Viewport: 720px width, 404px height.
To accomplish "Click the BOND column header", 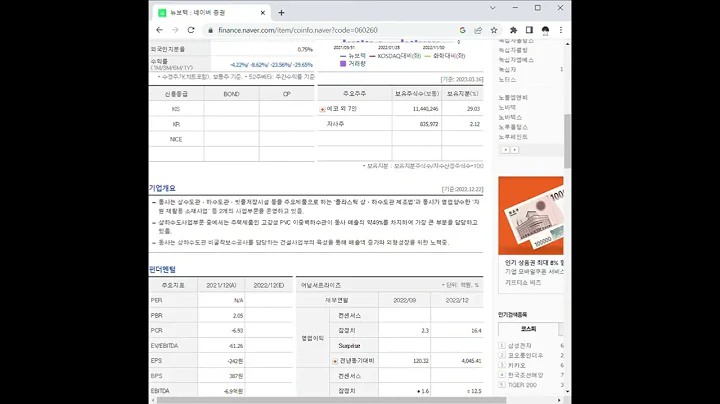I will (231, 94).
